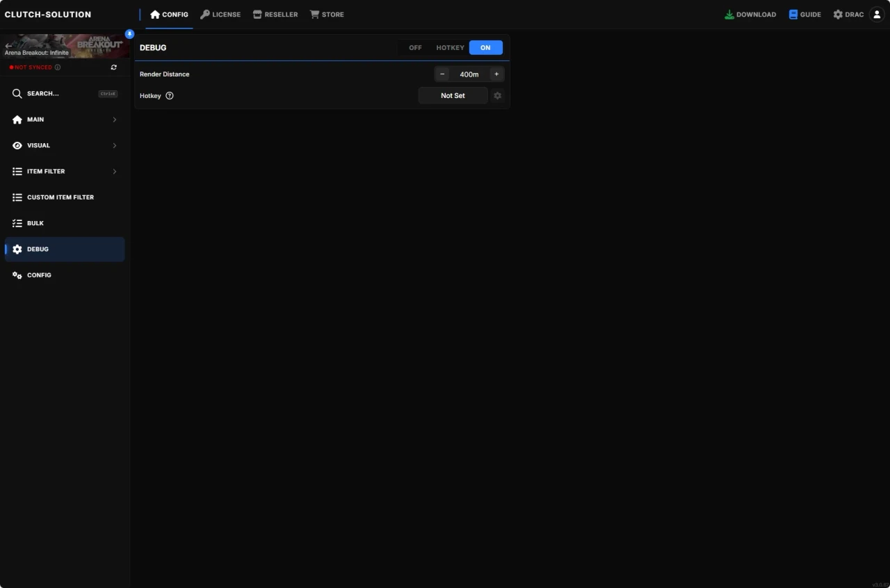Screen dimensions: 890x588
Task: Open the Hotkey help question mark icon
Action: [170, 95]
